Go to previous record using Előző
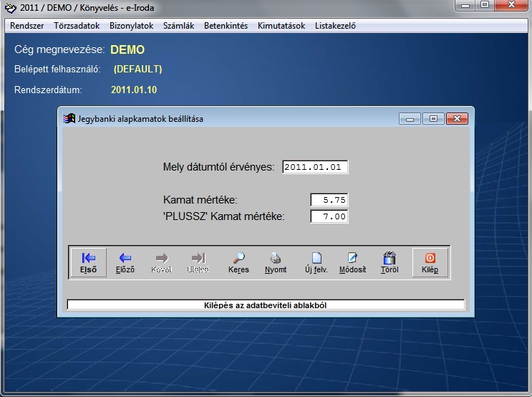The image size is (532, 397). pyautogui.click(x=125, y=263)
